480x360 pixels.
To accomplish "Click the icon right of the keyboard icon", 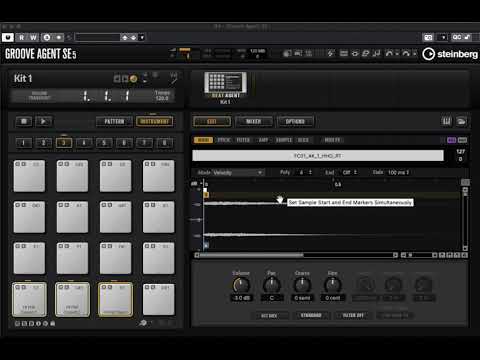I will tap(462, 121).
